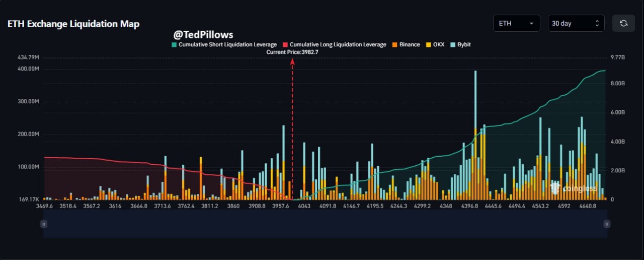Open the ETH coin selector dropdown
Screen dimensions: 644x260
[x=517, y=23]
